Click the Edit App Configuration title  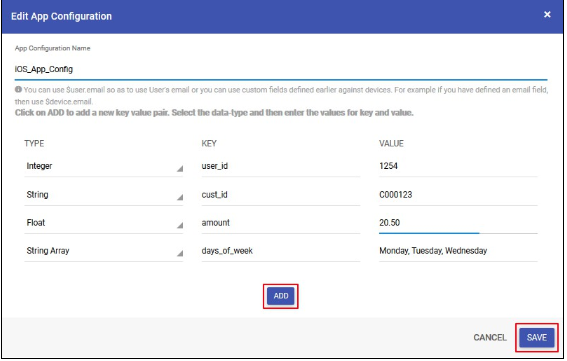point(61,16)
